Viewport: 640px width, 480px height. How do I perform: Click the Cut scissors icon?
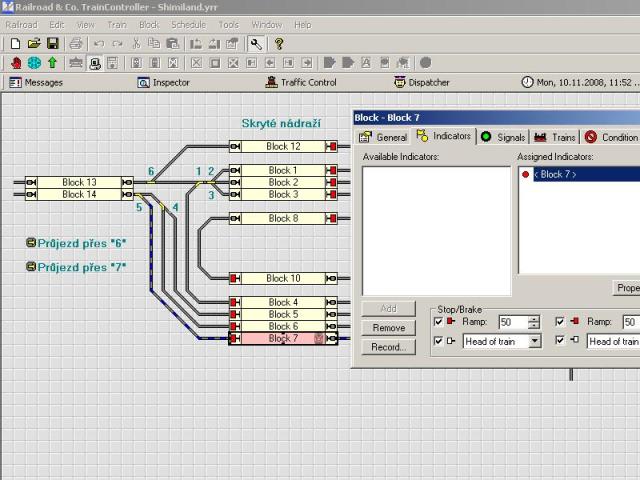click(136, 43)
